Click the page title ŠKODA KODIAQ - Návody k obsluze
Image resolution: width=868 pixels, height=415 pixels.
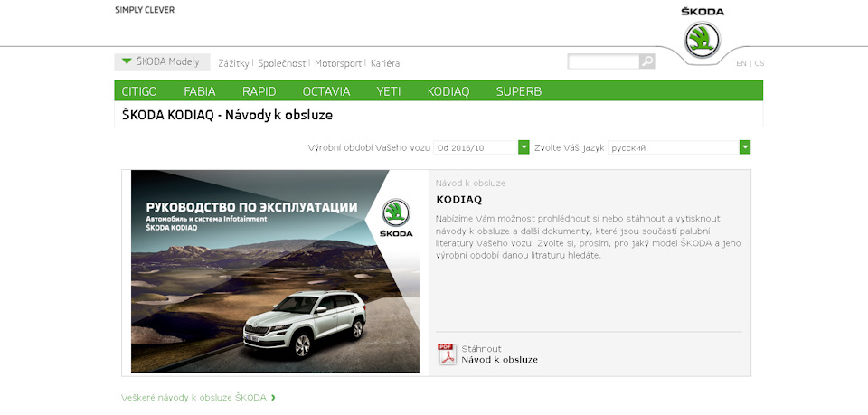click(227, 115)
